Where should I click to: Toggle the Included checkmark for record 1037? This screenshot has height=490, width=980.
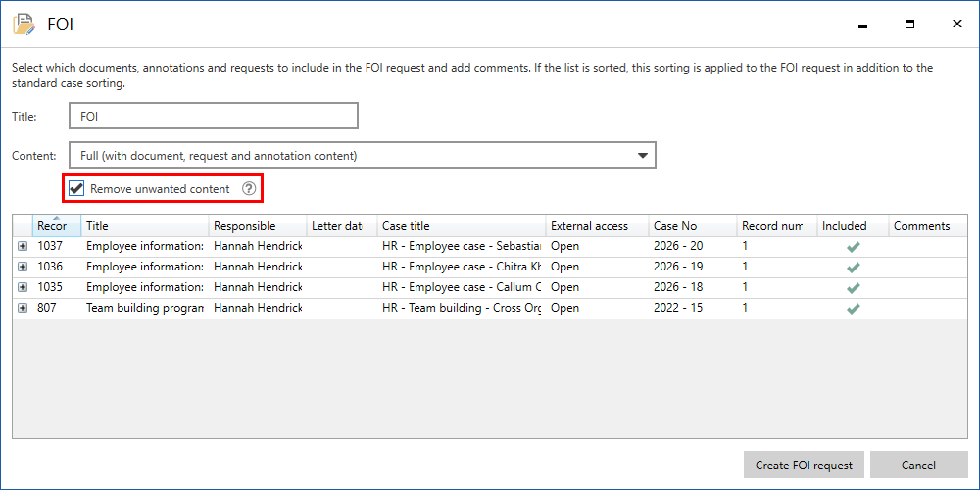853,247
